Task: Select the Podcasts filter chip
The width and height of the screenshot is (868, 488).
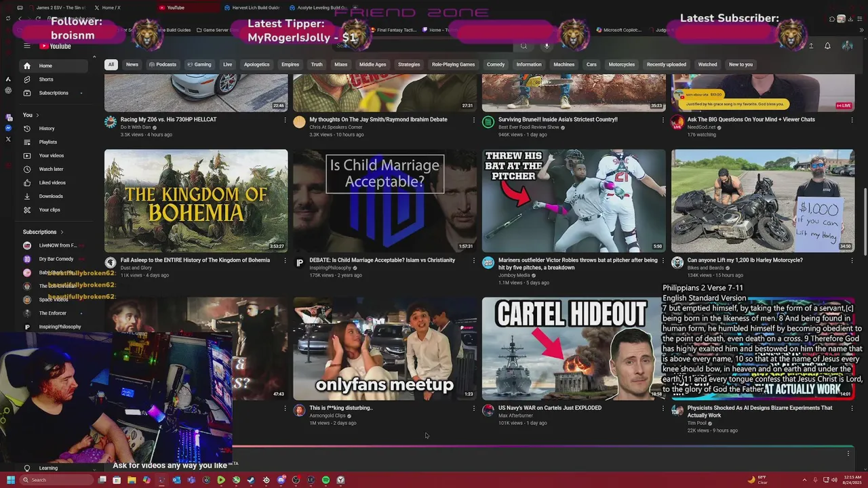Action: [163, 64]
